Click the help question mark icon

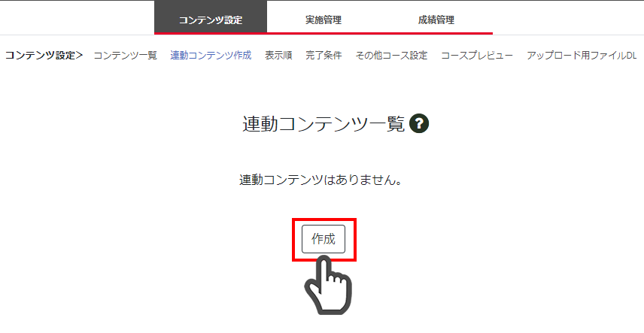[x=419, y=123]
